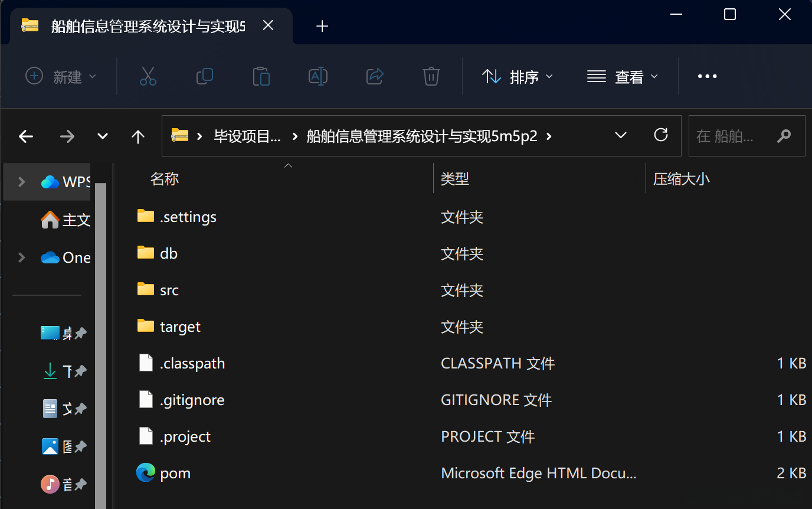The width and height of the screenshot is (812, 509).
Task: Click the Delete trash can icon
Action: [431, 76]
